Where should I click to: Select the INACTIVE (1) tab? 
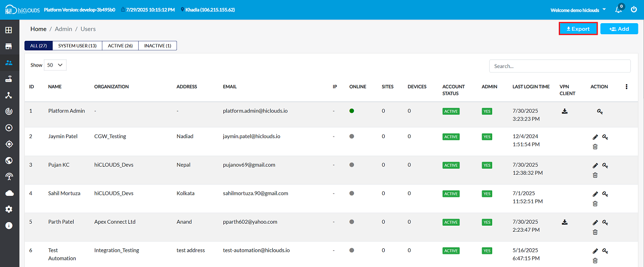(x=157, y=46)
